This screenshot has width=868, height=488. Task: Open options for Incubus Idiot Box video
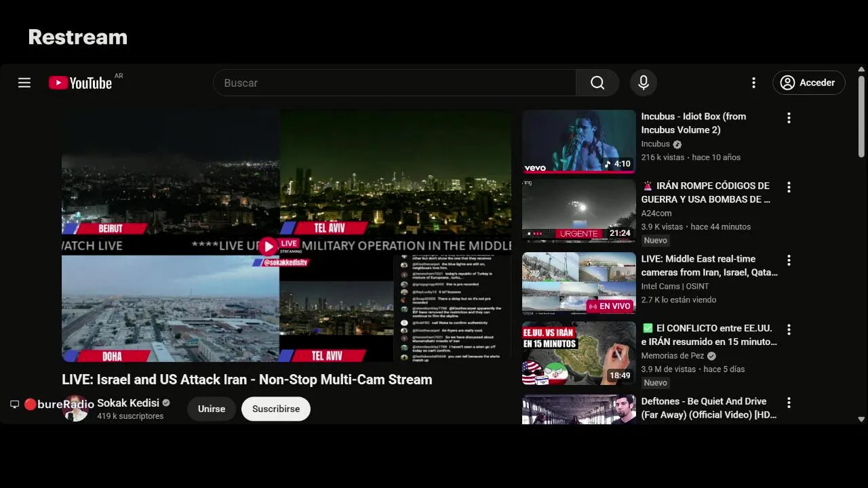point(789,118)
